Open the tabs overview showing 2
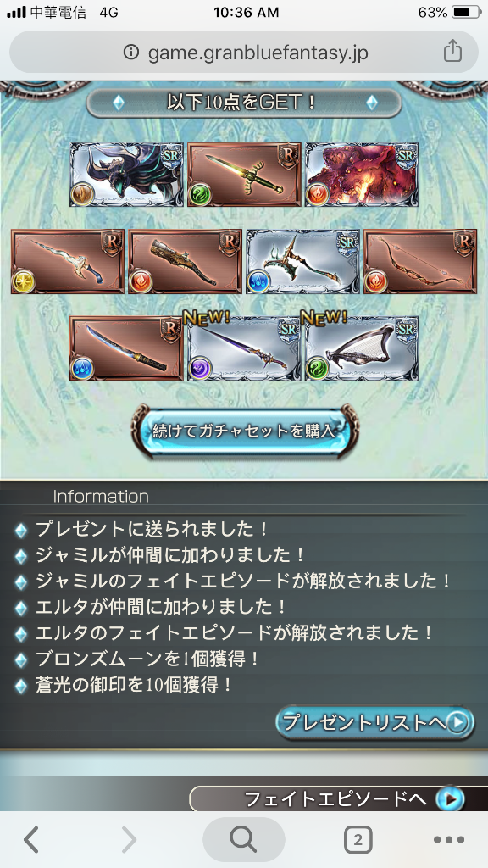488x868 pixels. 358,841
